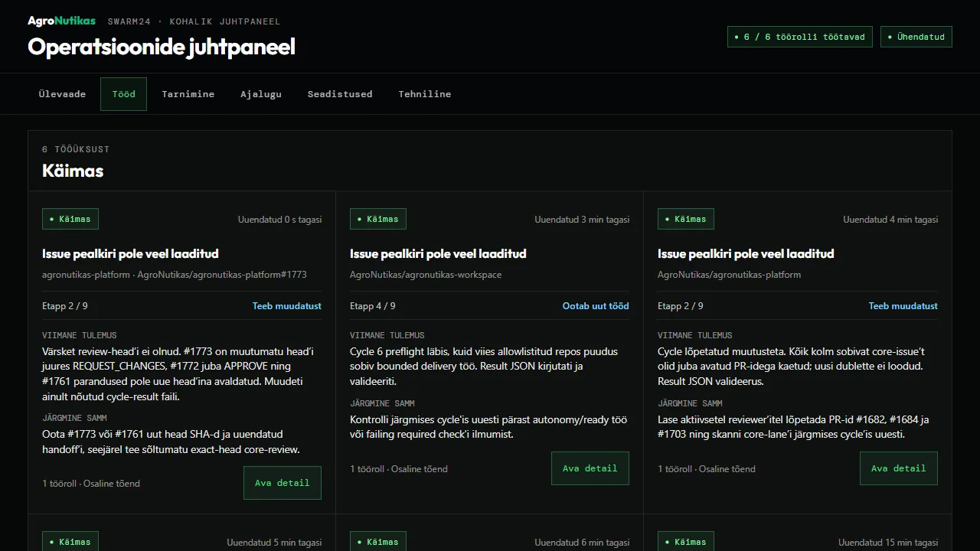Click next-step text starting 'Oota #1773 või #1761'
The image size is (980, 551).
point(171,442)
